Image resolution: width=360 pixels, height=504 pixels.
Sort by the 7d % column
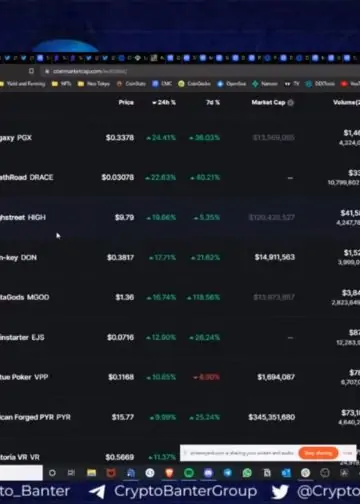coord(213,103)
